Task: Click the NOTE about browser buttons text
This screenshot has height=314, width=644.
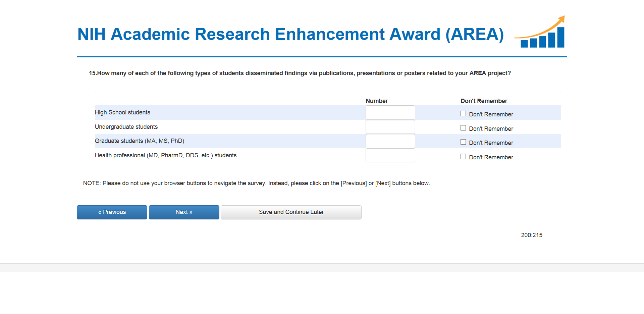Action: pyautogui.click(x=256, y=183)
